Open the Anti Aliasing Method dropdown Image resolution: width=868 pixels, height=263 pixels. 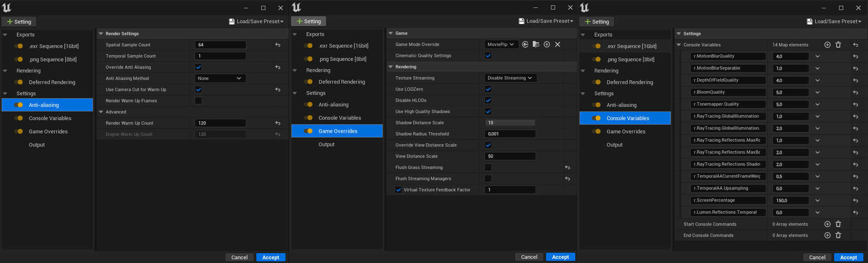[x=220, y=78]
